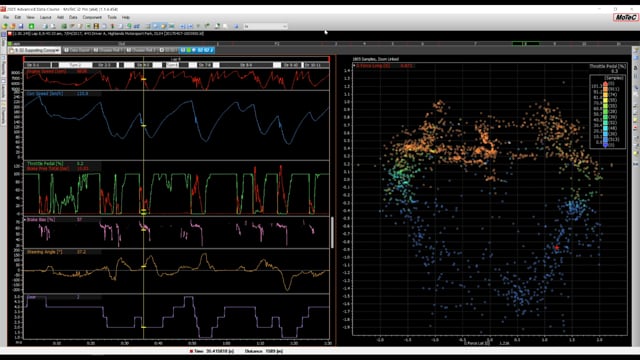Select the highlighted blue worksheet tab
640x360 pixels.
[197, 50]
